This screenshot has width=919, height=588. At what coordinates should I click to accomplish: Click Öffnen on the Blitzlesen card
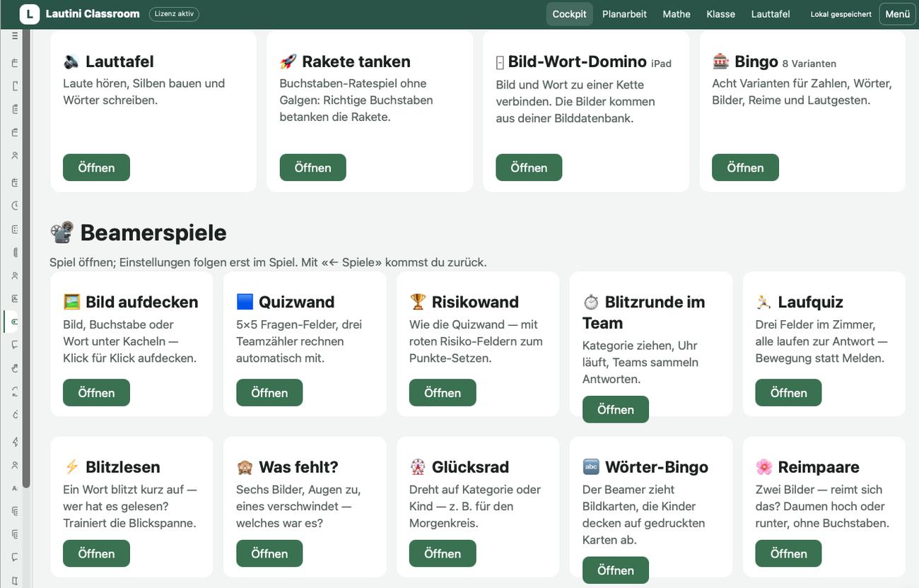click(96, 553)
